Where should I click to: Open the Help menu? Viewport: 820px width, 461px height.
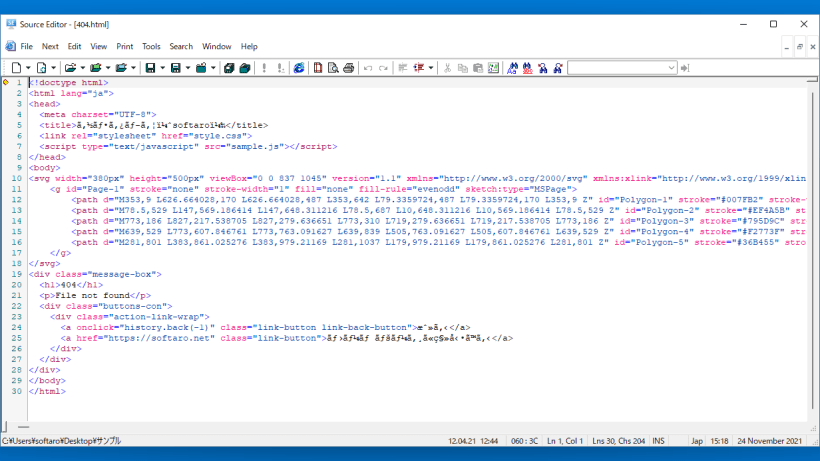(x=249, y=47)
